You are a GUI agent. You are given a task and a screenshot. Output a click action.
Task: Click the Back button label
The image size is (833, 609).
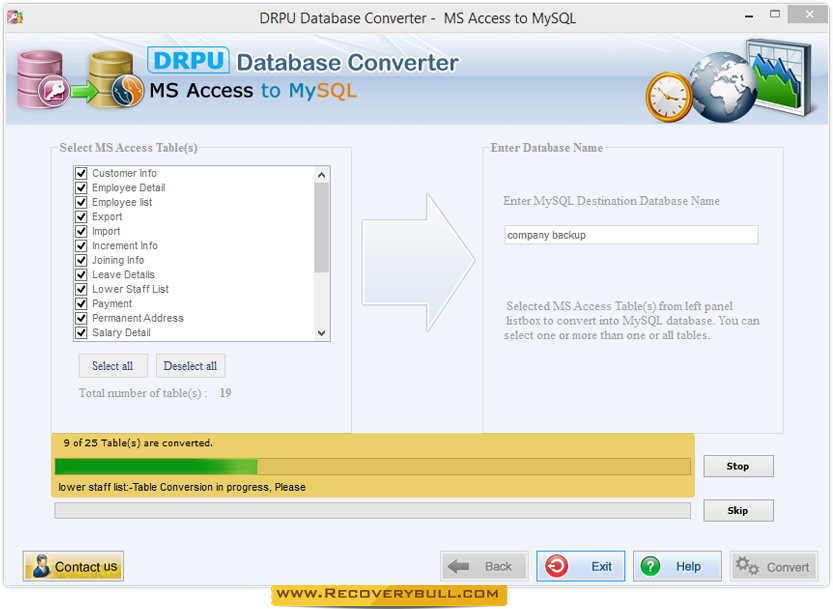tap(498, 566)
